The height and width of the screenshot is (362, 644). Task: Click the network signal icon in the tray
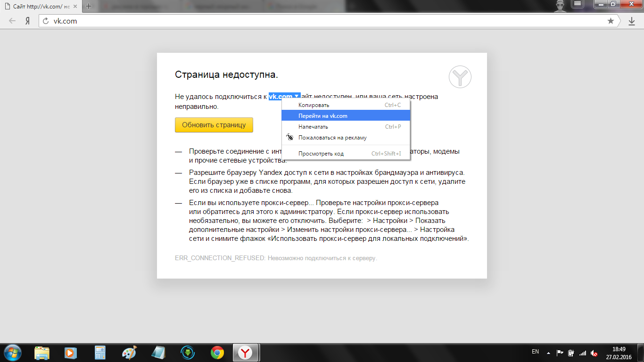click(583, 353)
